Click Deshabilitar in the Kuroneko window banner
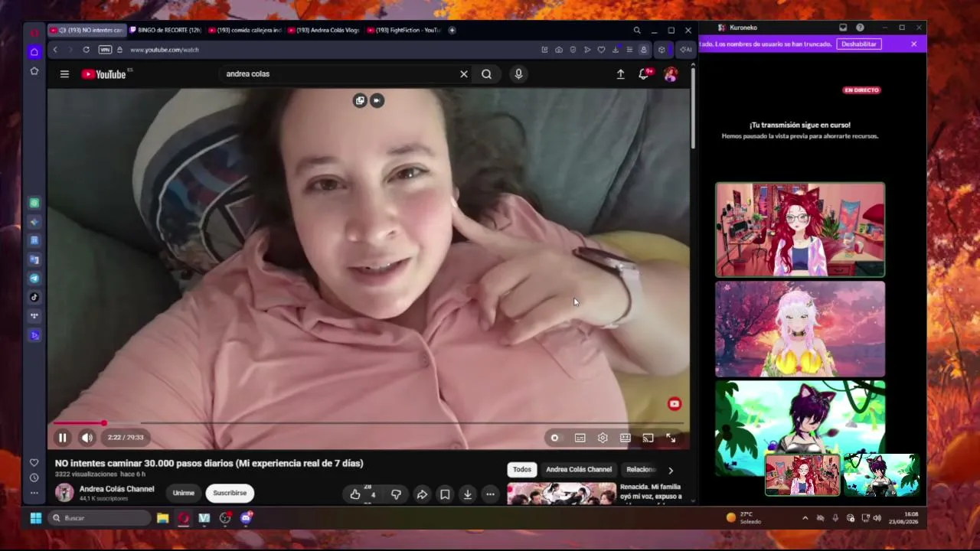Viewport: 980px width, 551px height. click(859, 44)
